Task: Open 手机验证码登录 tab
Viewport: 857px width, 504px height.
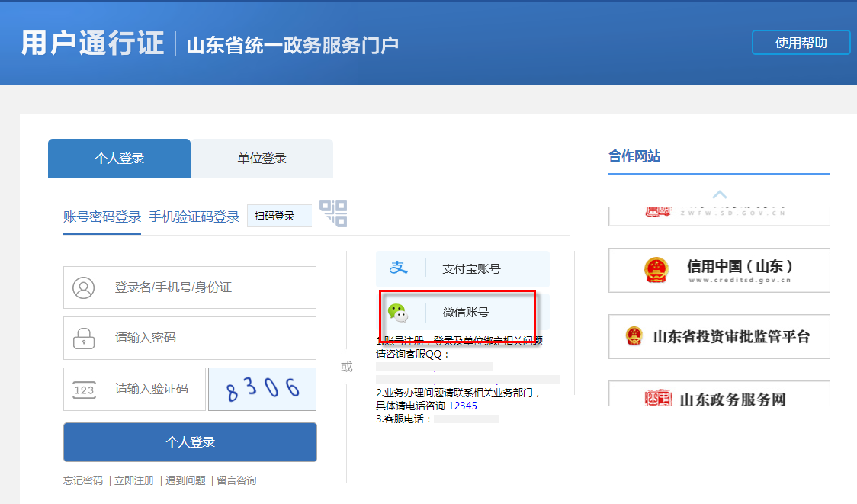Action: [194, 217]
